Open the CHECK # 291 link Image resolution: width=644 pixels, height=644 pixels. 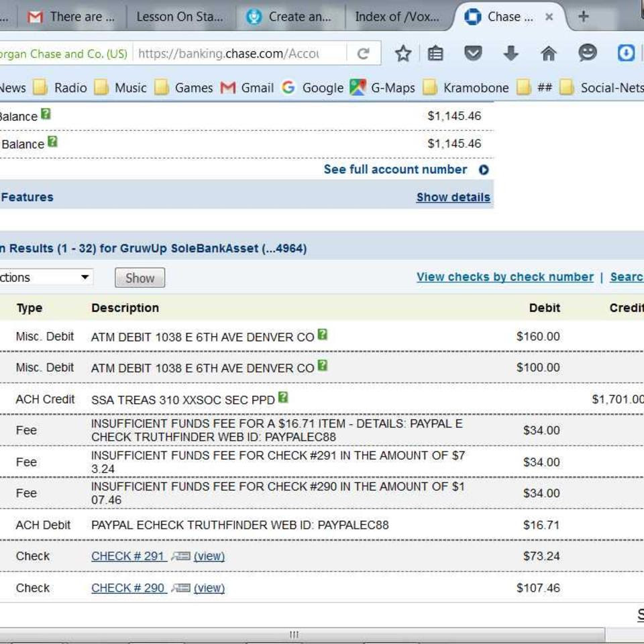(x=127, y=556)
